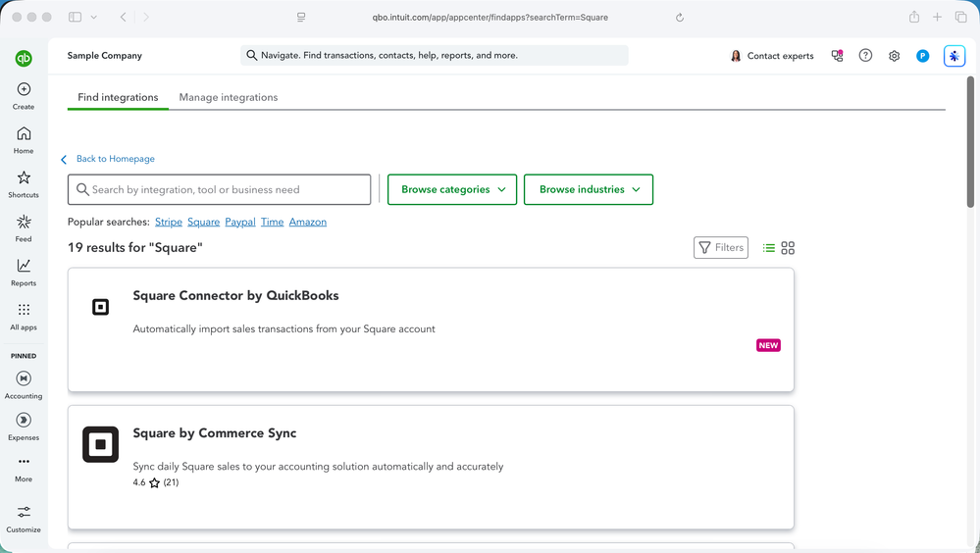
Task: Open the Intuit Assist sparkle icon
Action: (954, 56)
